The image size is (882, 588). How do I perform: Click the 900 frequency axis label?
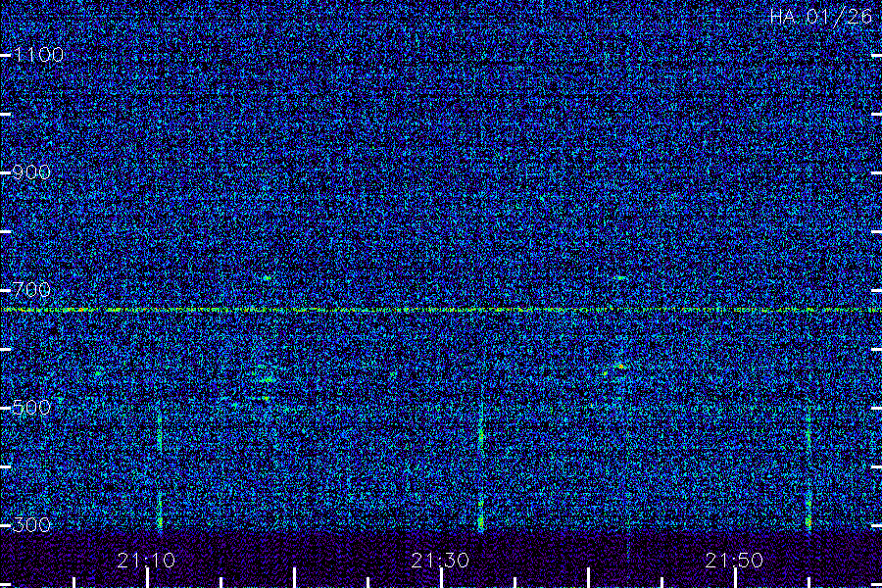pyautogui.click(x=31, y=172)
